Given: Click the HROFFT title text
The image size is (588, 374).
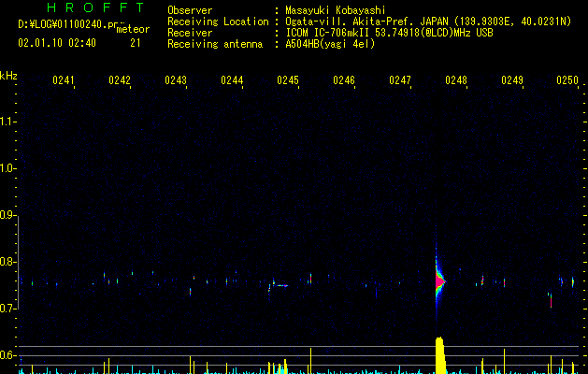Looking at the screenshot, I should pyautogui.click(x=95, y=7).
